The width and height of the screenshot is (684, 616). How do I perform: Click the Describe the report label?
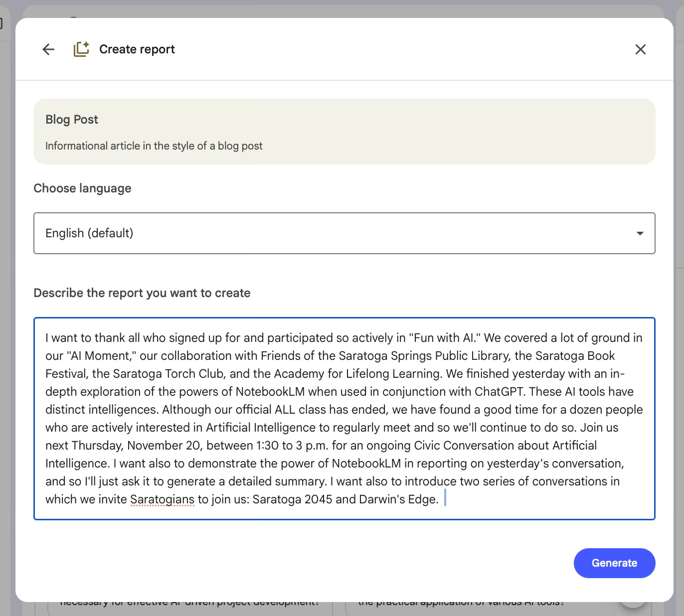click(142, 293)
